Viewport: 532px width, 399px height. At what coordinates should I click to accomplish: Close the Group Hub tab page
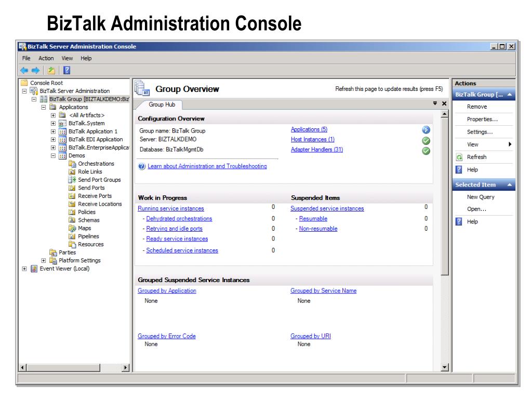(x=444, y=103)
